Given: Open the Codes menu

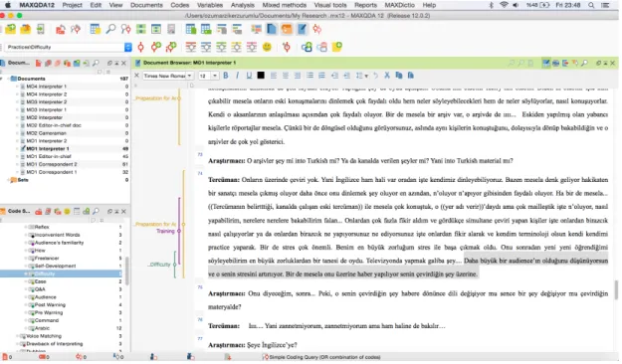Looking at the screenshot, I should 179,5.
